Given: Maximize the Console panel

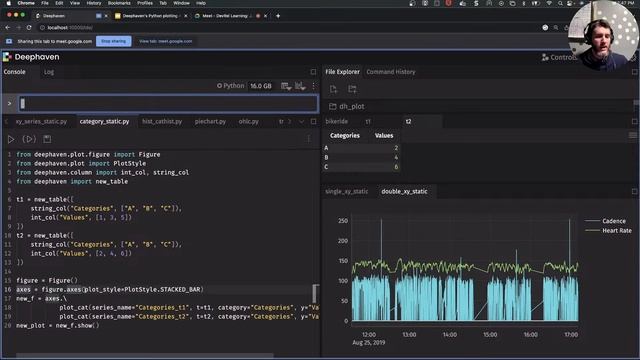Looking at the screenshot, I should pos(313,72).
